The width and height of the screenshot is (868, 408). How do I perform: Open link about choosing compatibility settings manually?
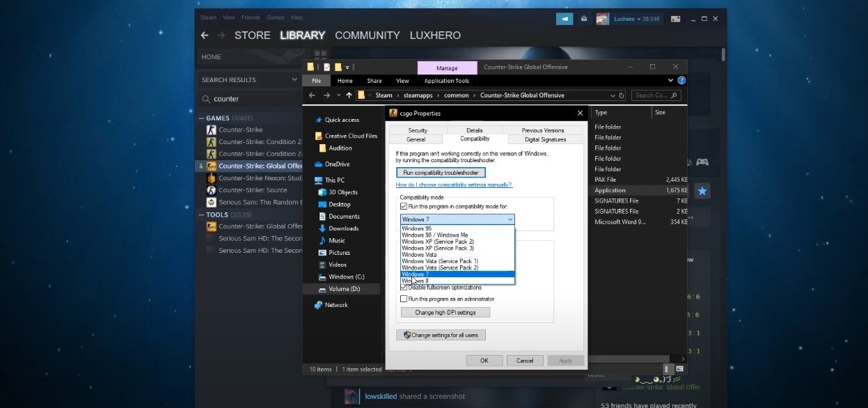(454, 185)
